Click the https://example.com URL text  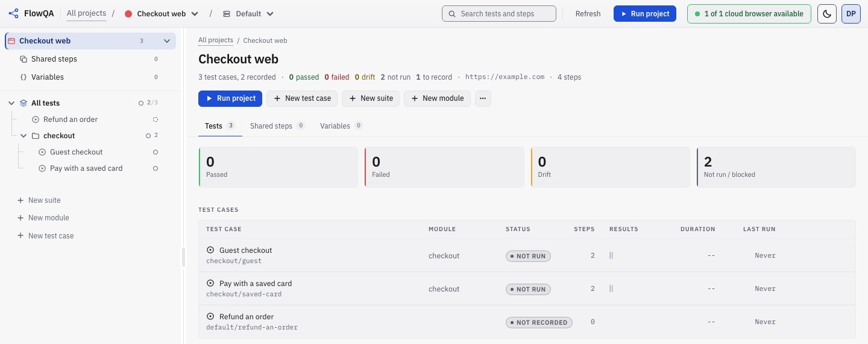coord(505,77)
